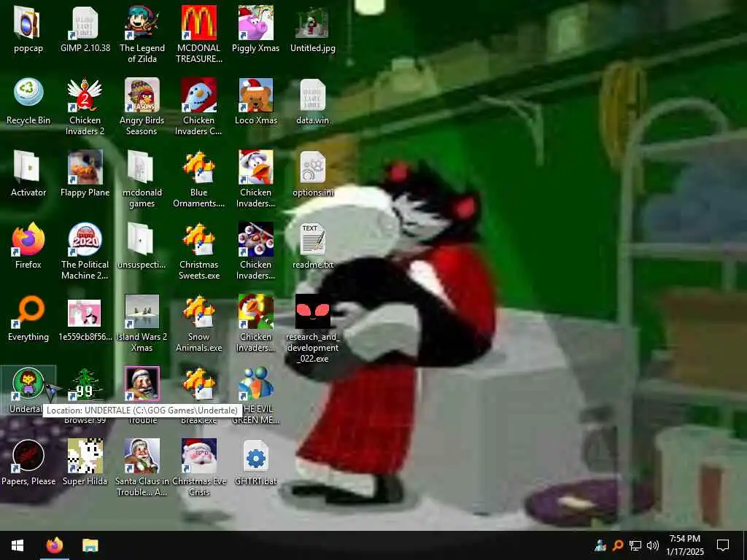Open the volume control in system tray
Viewport: 747px width, 560px height.
coord(653,545)
